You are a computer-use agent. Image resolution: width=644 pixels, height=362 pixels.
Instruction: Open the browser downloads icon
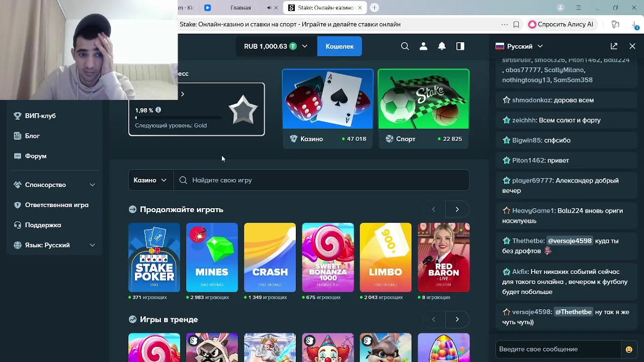(634, 24)
